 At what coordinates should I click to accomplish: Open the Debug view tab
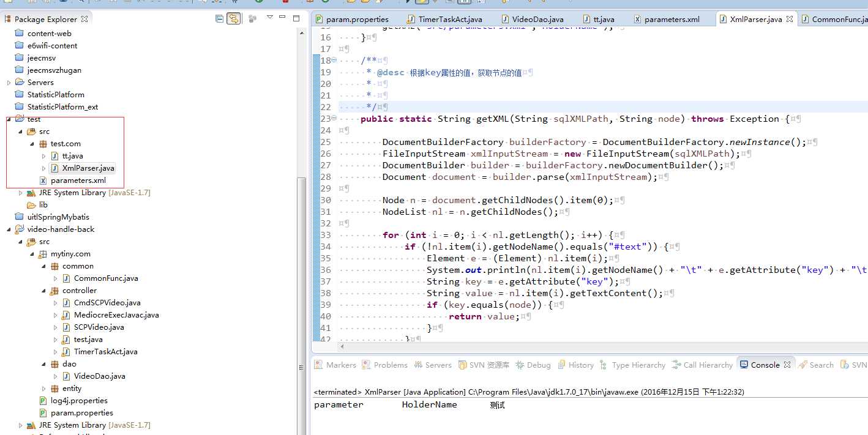pyautogui.click(x=533, y=365)
